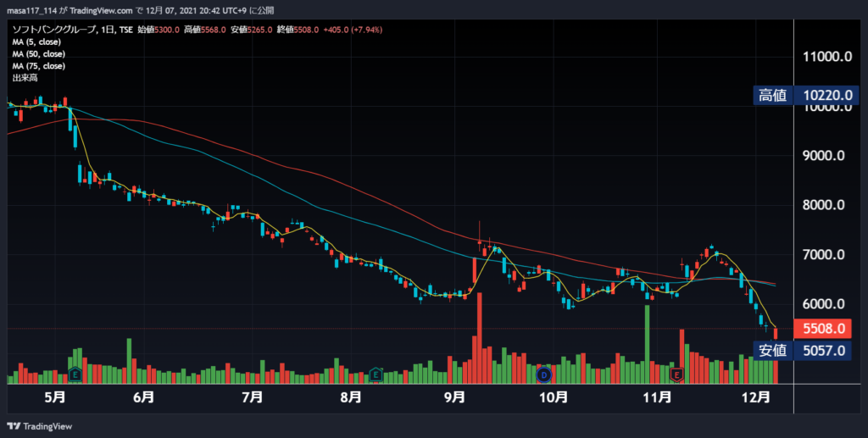Click the 安値 tag near price axis
Screen dimensions: 868x438
coord(773,350)
